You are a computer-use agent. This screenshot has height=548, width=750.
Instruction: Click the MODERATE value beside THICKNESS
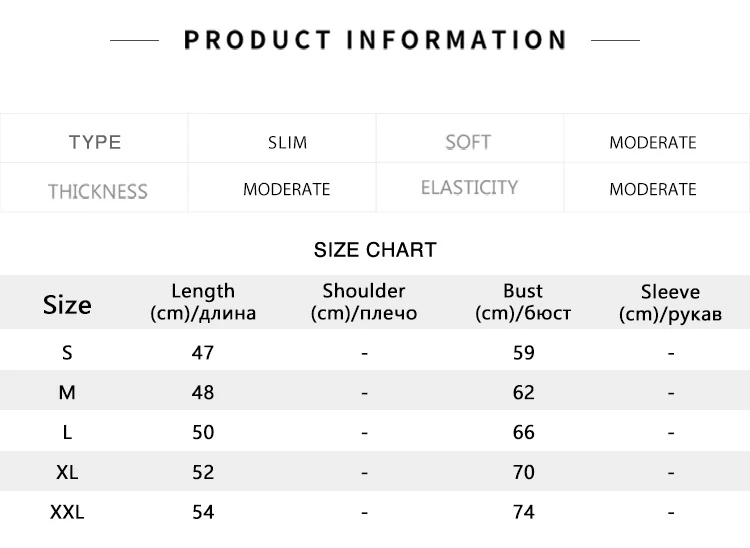point(286,189)
